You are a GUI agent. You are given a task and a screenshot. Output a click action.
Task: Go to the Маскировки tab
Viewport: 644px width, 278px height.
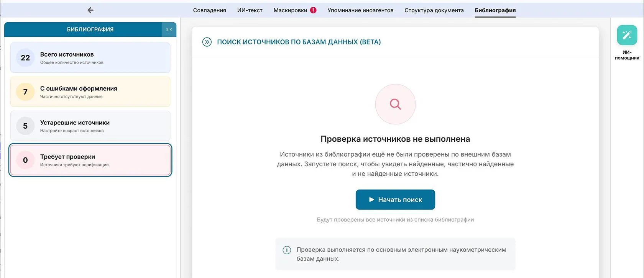click(290, 10)
